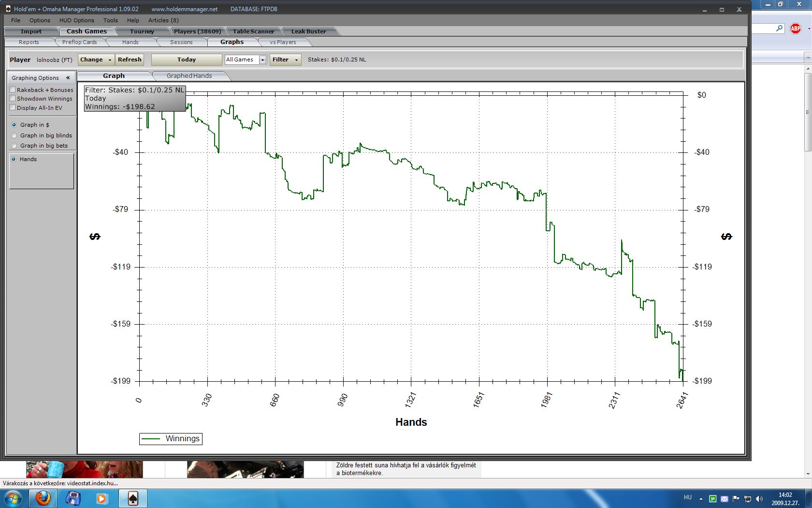Open the Action Center flag icon
This screenshot has height=508, width=812.
point(736,498)
